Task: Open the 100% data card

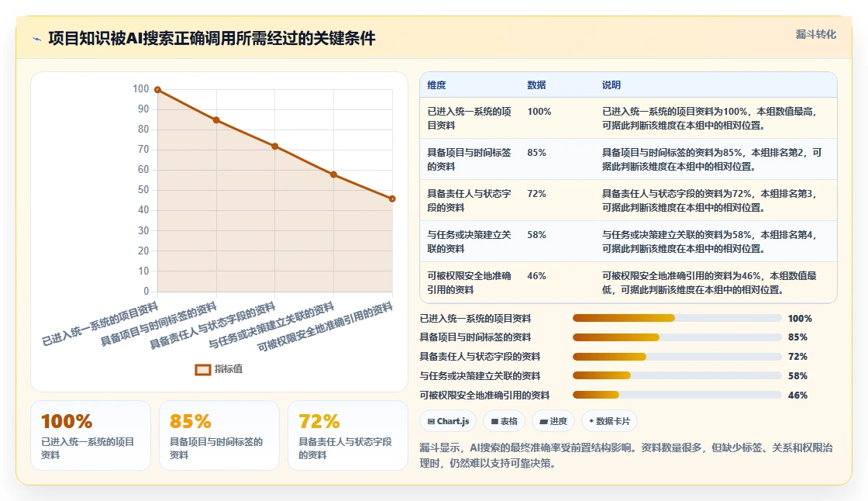Action: pos(91,436)
